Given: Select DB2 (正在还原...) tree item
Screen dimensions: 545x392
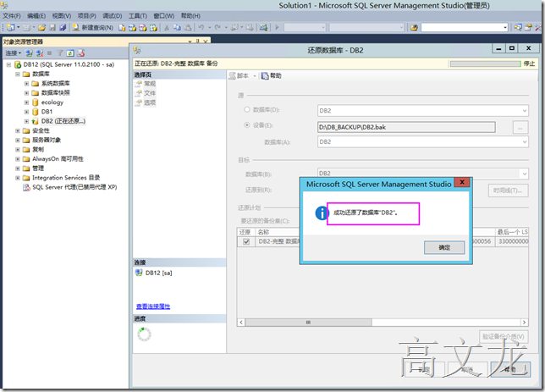Looking at the screenshot, I should [x=63, y=121].
